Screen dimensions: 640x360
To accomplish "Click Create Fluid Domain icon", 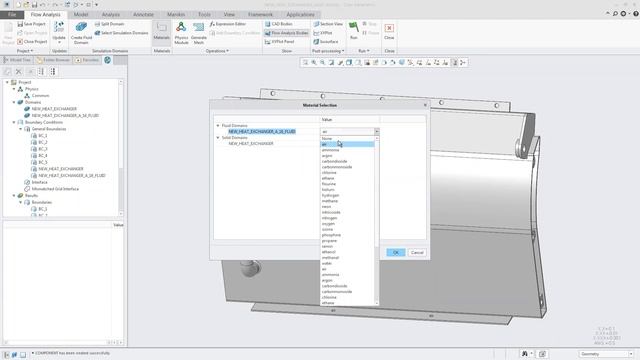I will tap(81, 27).
